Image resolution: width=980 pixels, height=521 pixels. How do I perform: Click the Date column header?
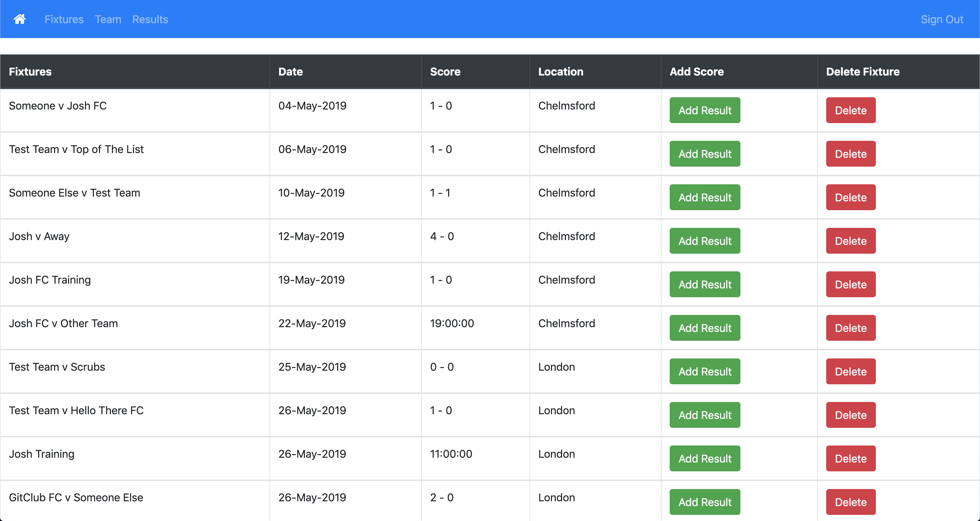[290, 71]
